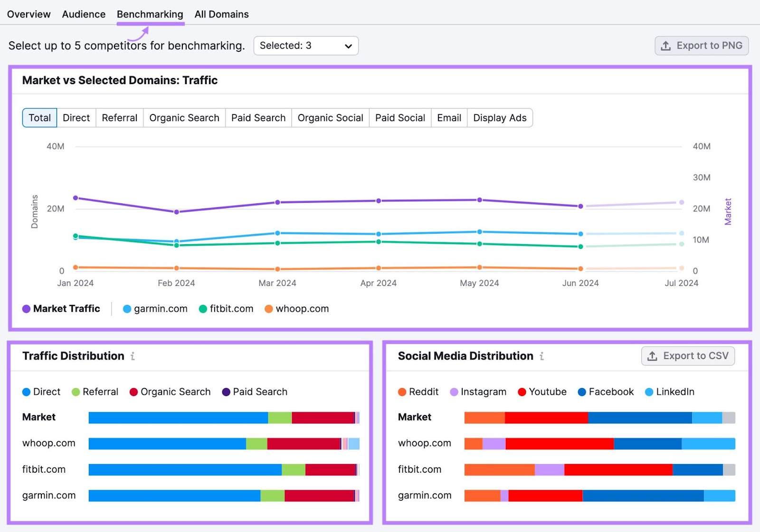Screen dimensions: 760x532
Task: Click the Market vs Selected Domains: Traffic heading
Action: tap(120, 80)
